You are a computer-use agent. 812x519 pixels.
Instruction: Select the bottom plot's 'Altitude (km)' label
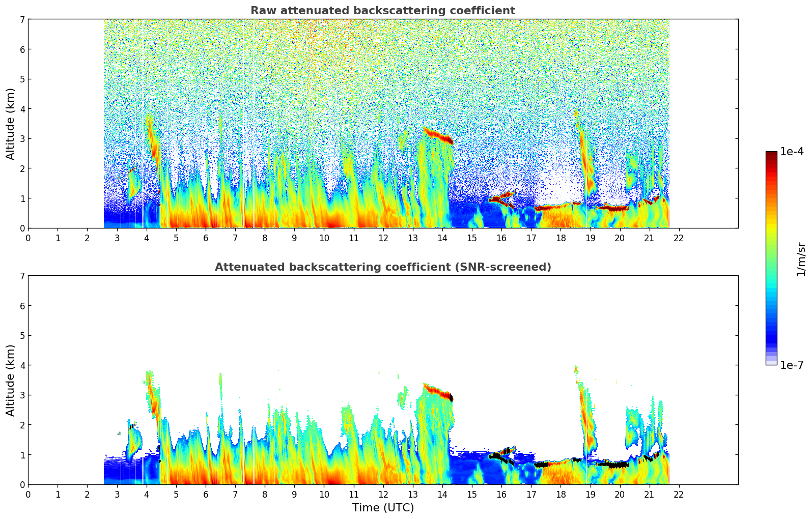[x=11, y=380]
